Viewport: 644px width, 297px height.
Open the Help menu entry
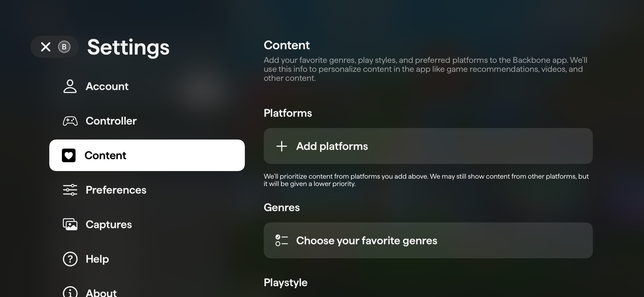(x=97, y=259)
